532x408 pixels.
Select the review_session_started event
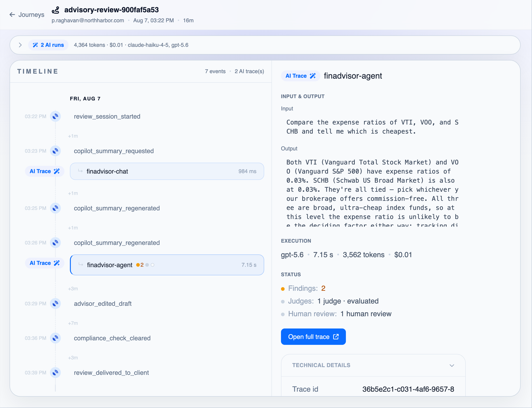click(x=107, y=116)
